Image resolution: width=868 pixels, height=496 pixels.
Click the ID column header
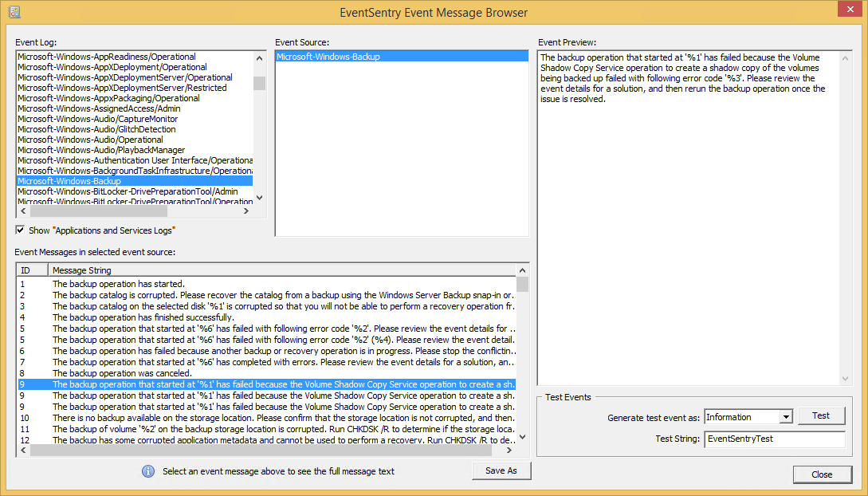(x=33, y=270)
